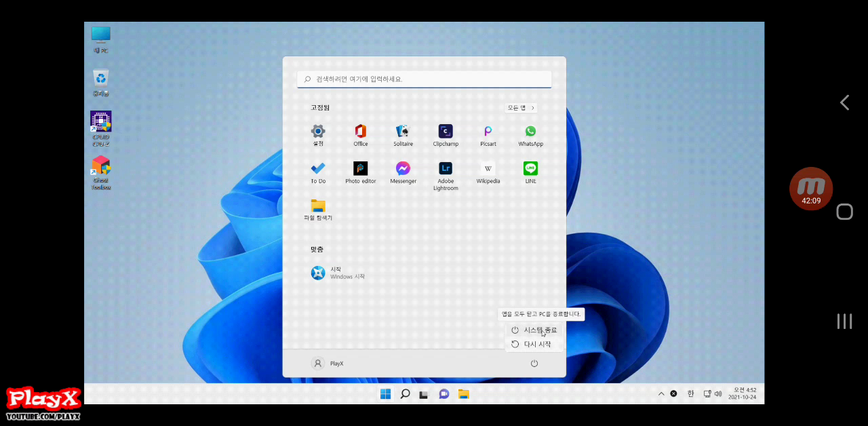
Task: Open Task View on taskbar
Action: [x=424, y=394]
